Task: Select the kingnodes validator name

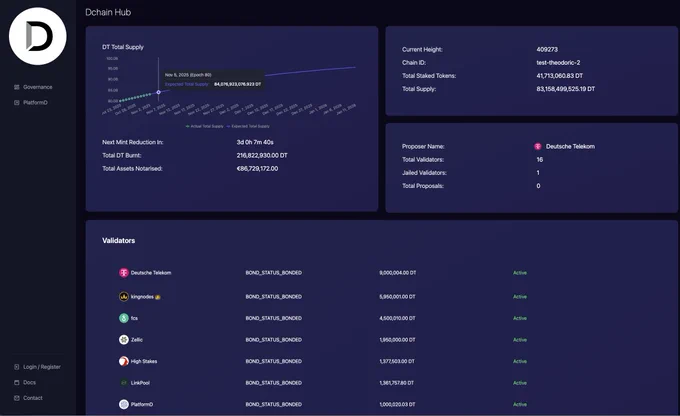Action: 142,297
